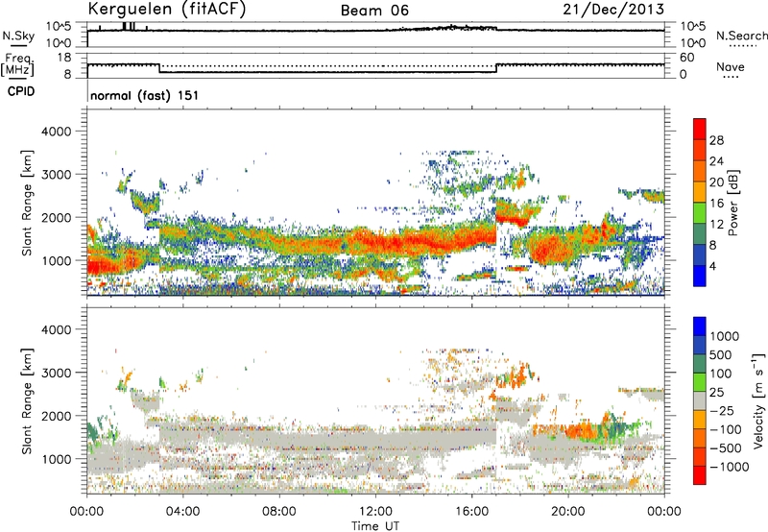The image size is (768, 532).
Task: Click the "Time UT" axis title
Action: (375, 525)
